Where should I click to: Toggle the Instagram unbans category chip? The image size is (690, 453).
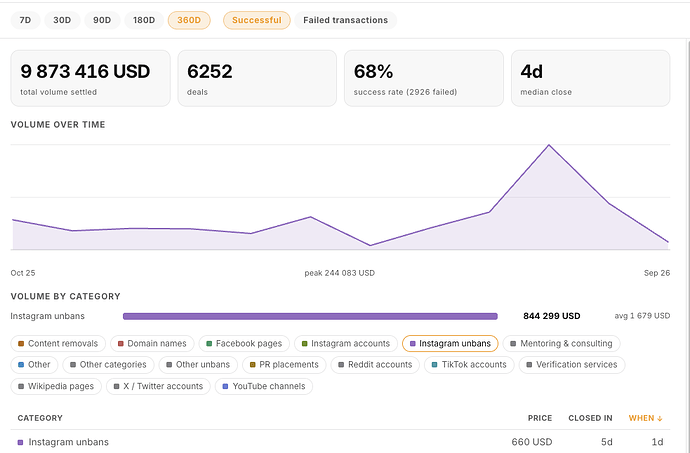tap(450, 343)
